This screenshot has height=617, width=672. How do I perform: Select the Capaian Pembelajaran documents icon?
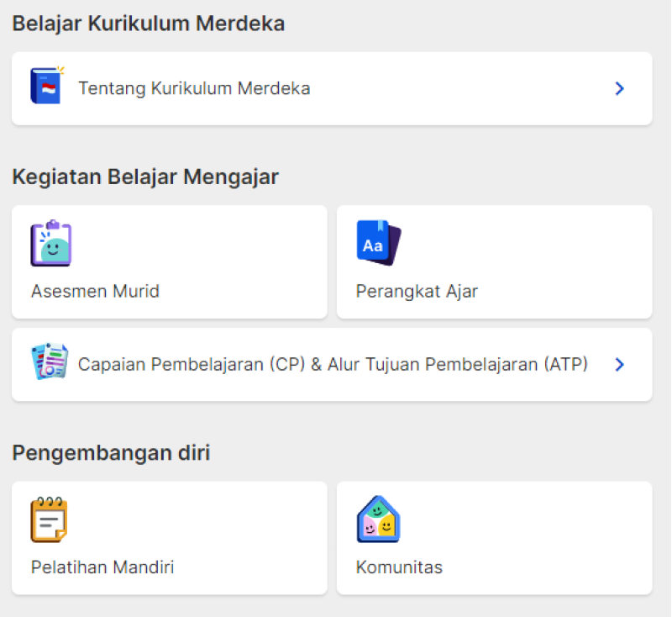pos(50,364)
